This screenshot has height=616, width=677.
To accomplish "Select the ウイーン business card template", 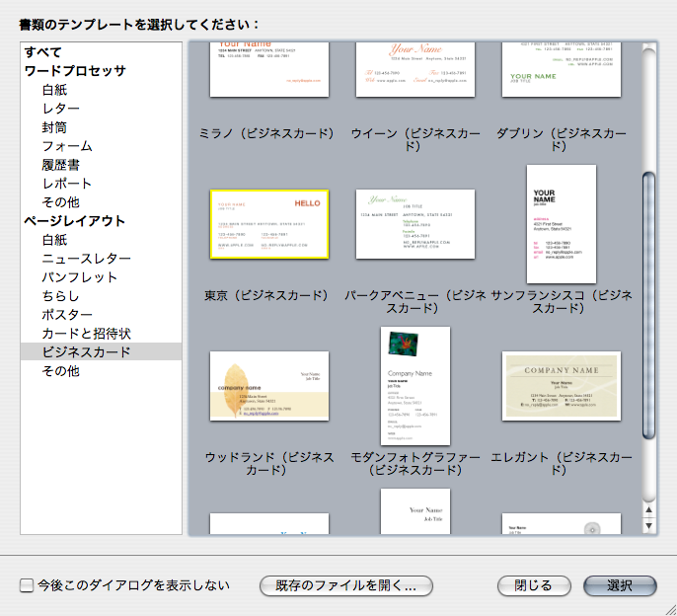I will [414, 69].
